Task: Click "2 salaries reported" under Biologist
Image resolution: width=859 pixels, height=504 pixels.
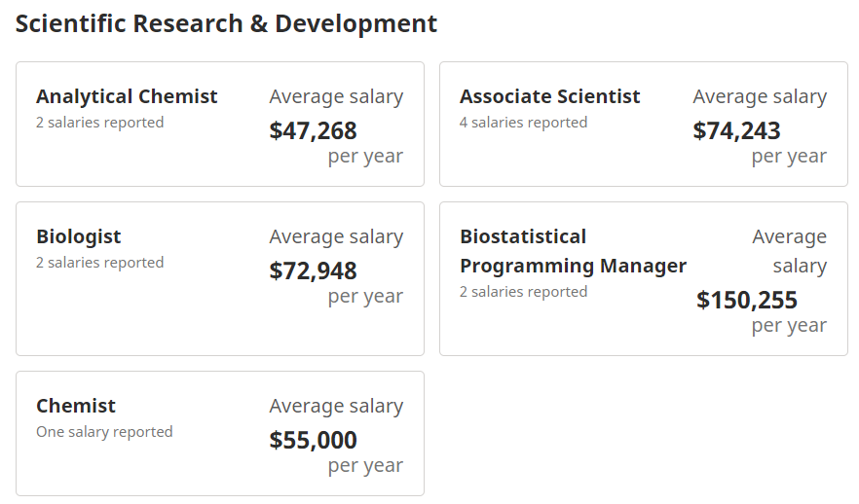Action: (x=100, y=263)
